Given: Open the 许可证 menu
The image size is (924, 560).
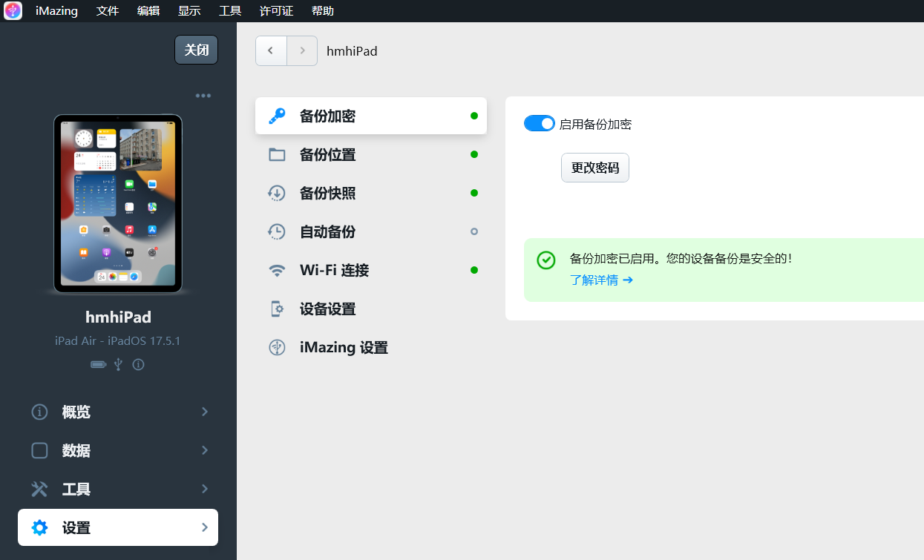Looking at the screenshot, I should 276,10.
